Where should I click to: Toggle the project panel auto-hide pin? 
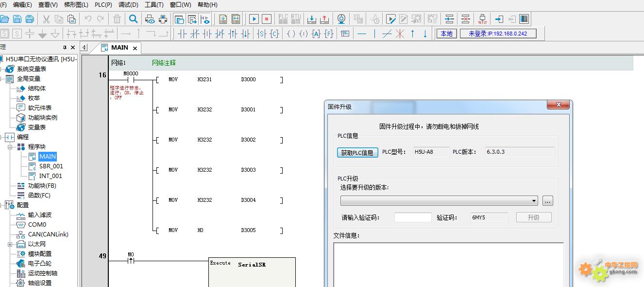tap(65, 47)
